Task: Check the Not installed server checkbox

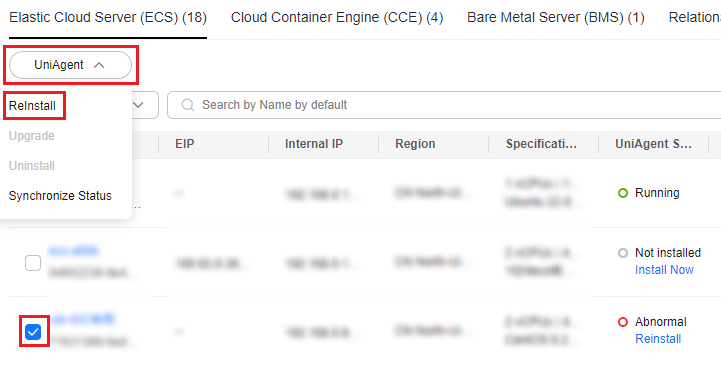Action: point(33,263)
